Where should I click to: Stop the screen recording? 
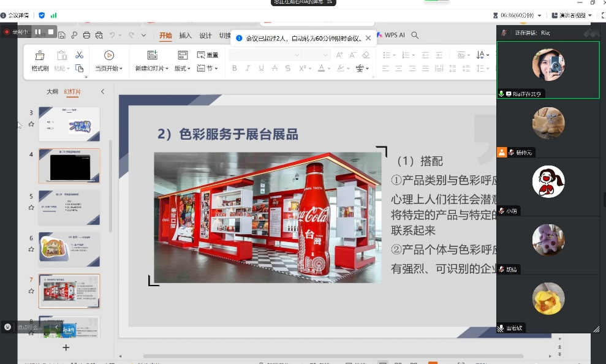point(51,32)
